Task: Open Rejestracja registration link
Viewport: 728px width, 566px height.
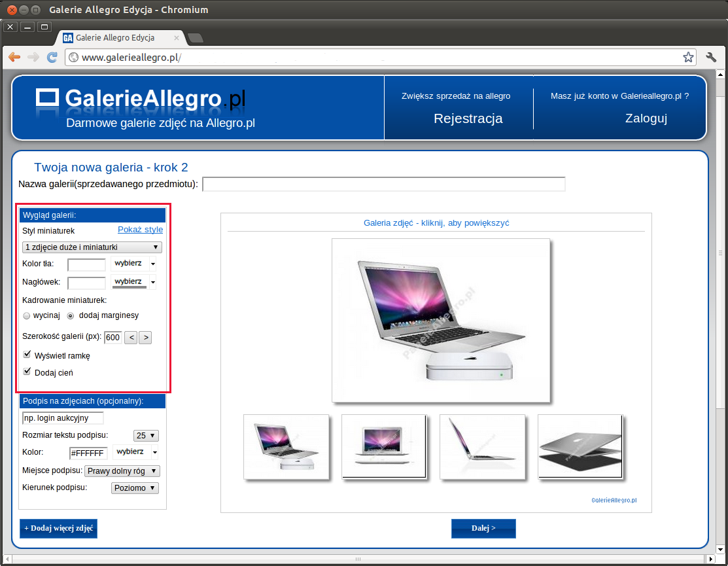Action: [x=468, y=118]
